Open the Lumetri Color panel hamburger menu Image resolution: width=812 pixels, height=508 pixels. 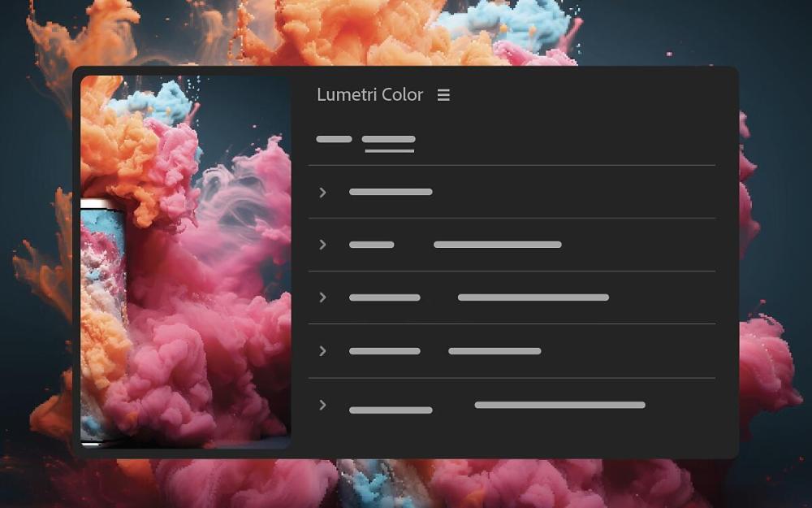pyautogui.click(x=443, y=94)
